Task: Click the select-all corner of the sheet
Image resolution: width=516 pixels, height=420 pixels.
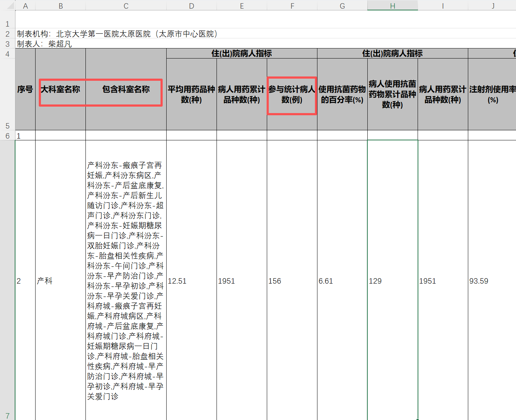Action: pyautogui.click(x=7, y=5)
